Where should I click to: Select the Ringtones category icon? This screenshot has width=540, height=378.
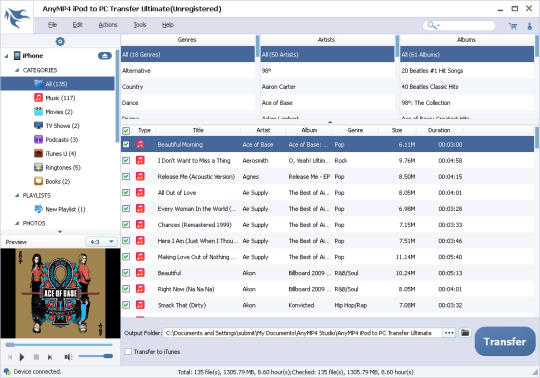pos(38,167)
